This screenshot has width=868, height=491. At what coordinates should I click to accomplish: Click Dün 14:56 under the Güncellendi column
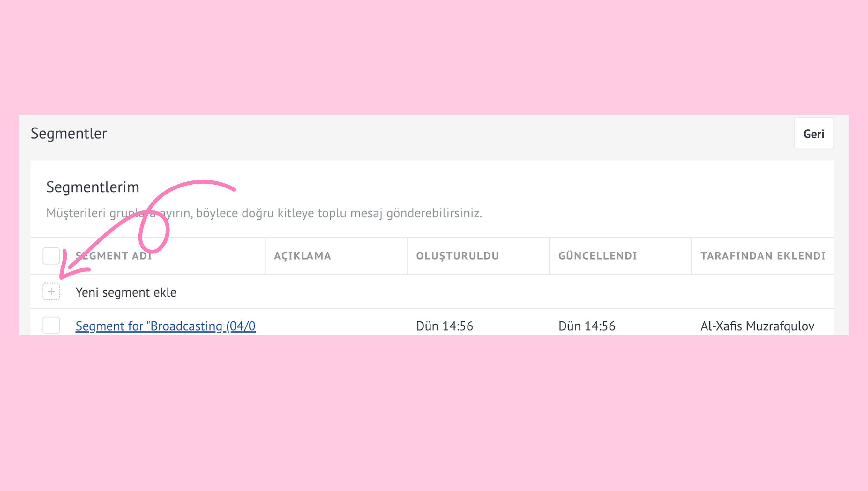click(x=587, y=326)
